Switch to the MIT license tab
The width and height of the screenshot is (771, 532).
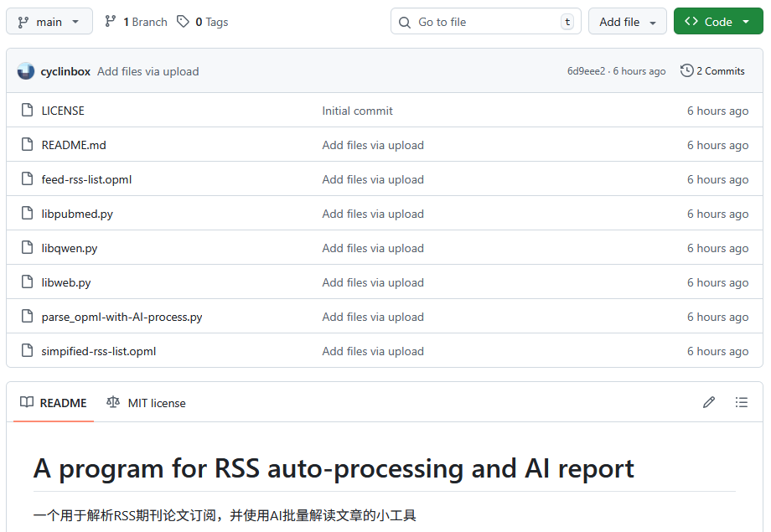(x=147, y=403)
